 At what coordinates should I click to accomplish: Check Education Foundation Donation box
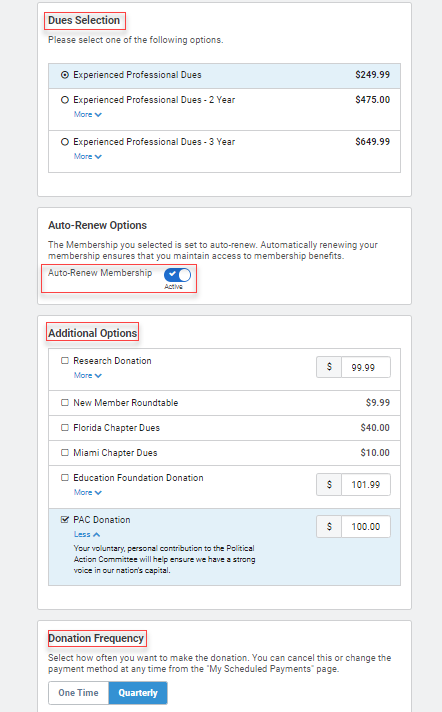[65, 478]
